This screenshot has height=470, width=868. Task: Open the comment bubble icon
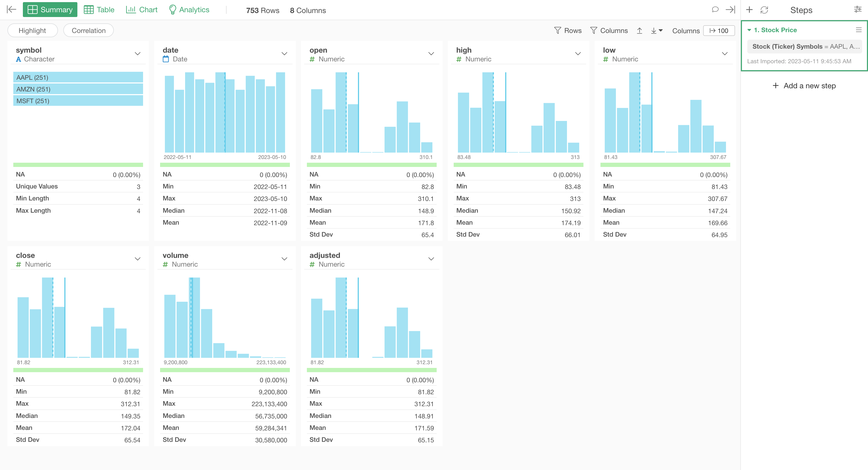click(715, 9)
